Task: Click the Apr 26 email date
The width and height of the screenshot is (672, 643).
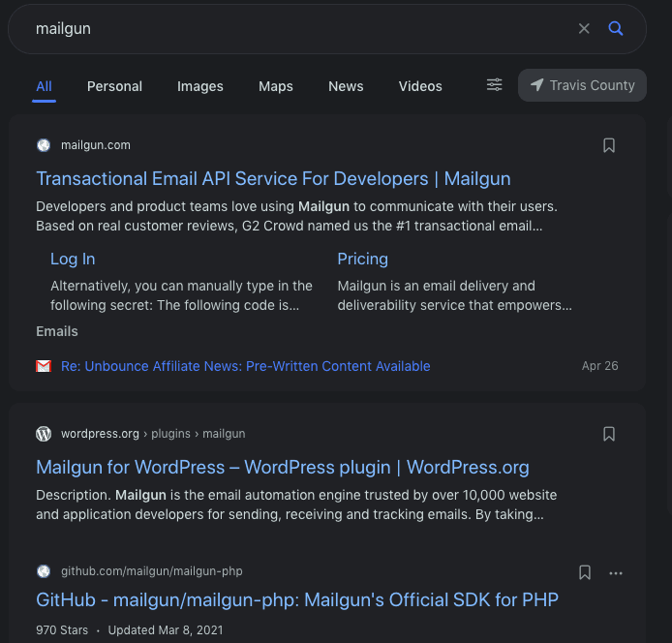Action: pyautogui.click(x=599, y=366)
